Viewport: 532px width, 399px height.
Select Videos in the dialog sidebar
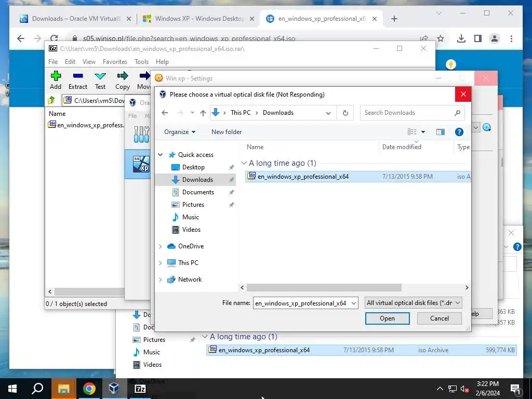[x=191, y=230]
